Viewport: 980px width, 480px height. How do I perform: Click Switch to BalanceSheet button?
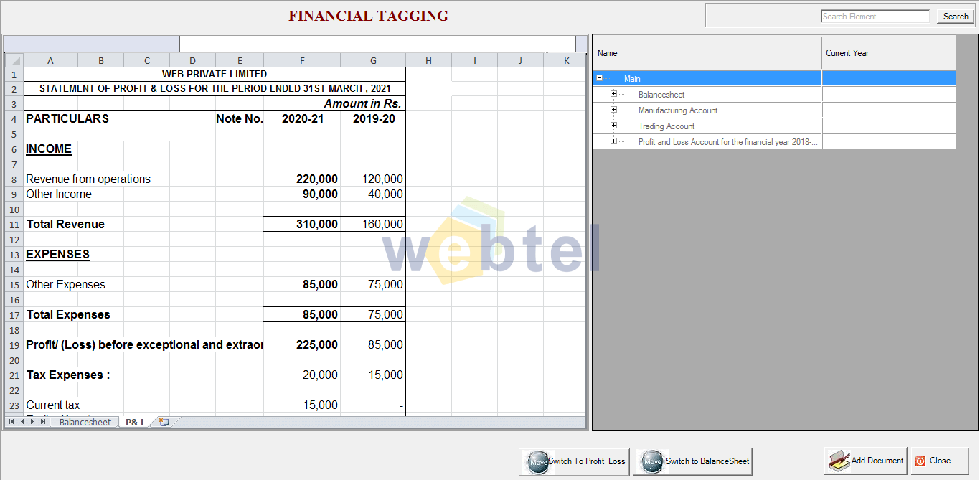tap(693, 461)
